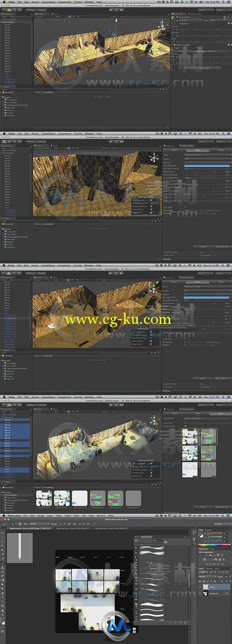The width and height of the screenshot is (232, 644).
Task: Toggle Use Lightmaps checkbox in 10:14 PM Unity window
Action: 151,331
